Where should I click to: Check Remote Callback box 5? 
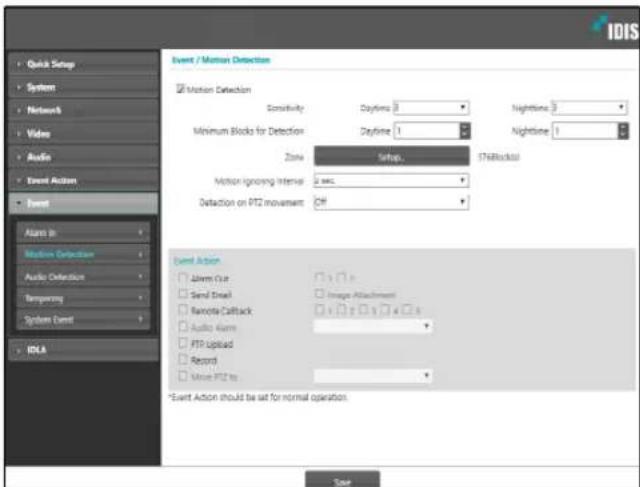(407, 310)
